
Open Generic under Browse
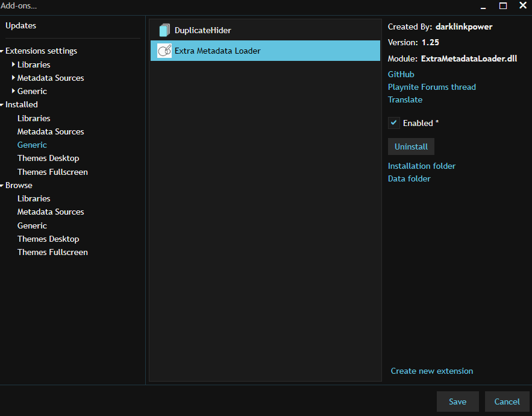click(x=32, y=225)
